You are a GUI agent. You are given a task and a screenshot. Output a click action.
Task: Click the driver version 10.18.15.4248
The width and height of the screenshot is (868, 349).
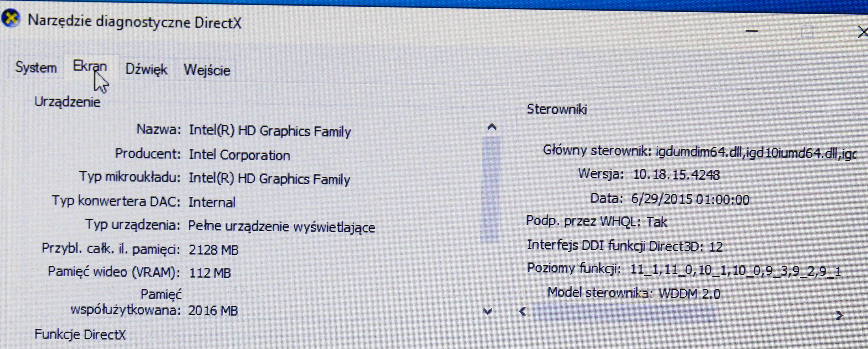[x=676, y=175]
